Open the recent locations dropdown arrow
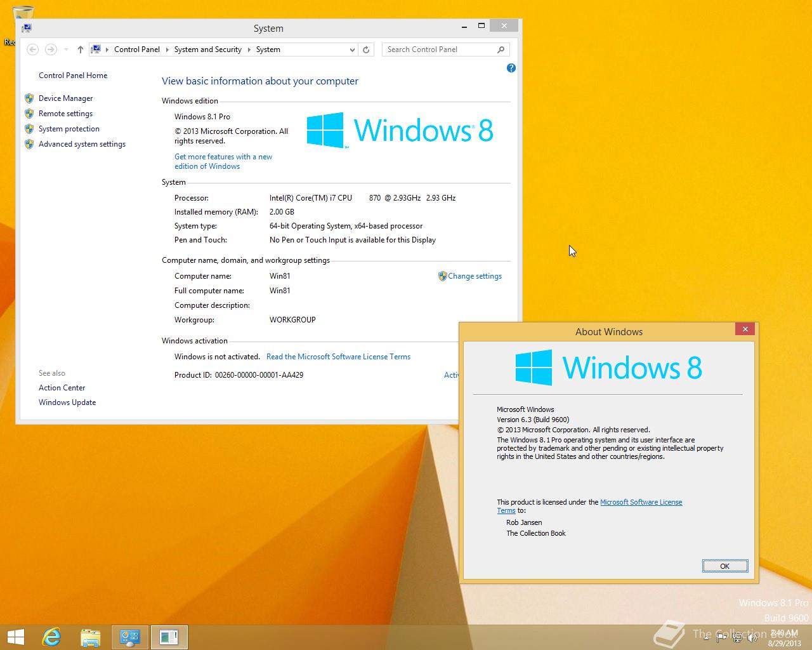The width and height of the screenshot is (812, 650). (x=66, y=50)
